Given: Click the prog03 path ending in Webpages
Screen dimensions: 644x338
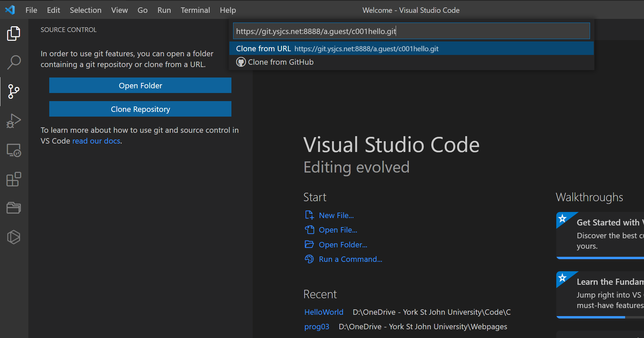Looking at the screenshot, I should (423, 327).
